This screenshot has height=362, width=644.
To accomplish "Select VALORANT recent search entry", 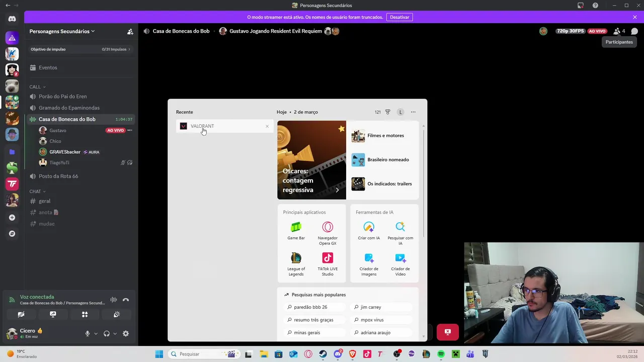I will click(224, 126).
